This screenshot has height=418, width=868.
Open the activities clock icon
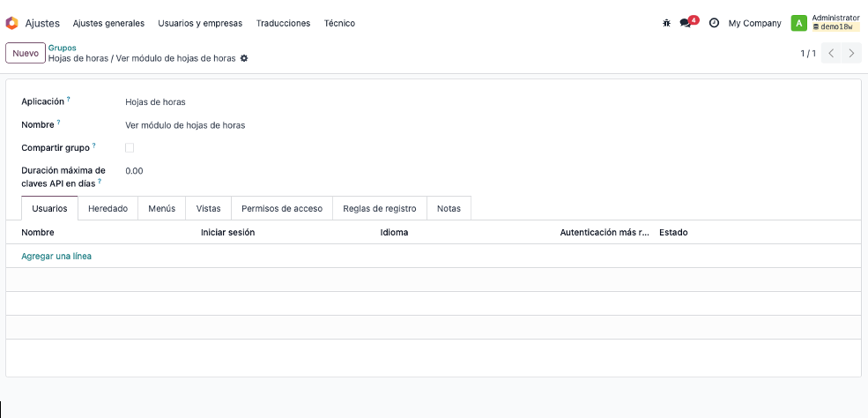point(714,23)
